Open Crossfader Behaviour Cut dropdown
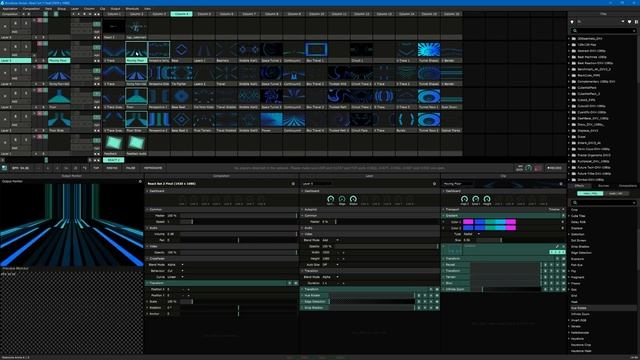The height and width of the screenshot is (360, 640). [x=176, y=271]
